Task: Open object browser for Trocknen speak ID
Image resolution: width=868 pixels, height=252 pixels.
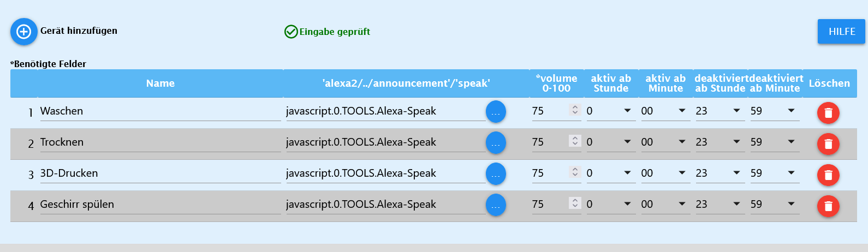Action: [496, 143]
